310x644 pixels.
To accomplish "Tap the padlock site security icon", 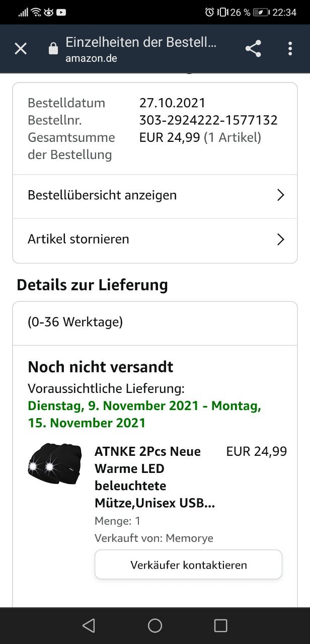I will click(53, 49).
